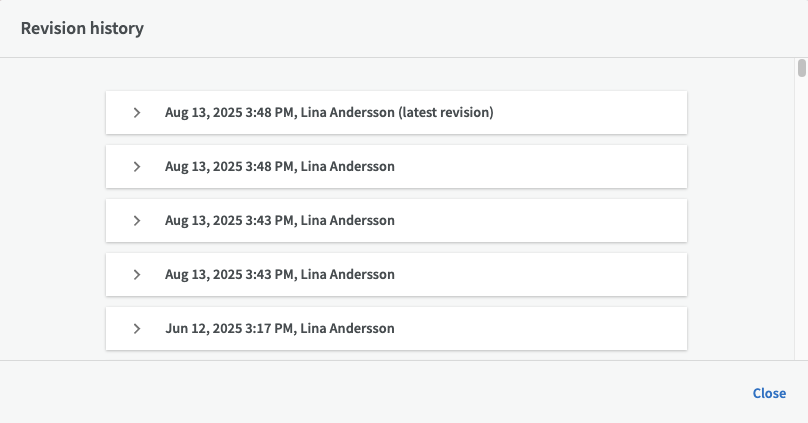808x423 pixels.
Task: Open the upper Aug 13 3:43 PM entry
Action: point(280,220)
